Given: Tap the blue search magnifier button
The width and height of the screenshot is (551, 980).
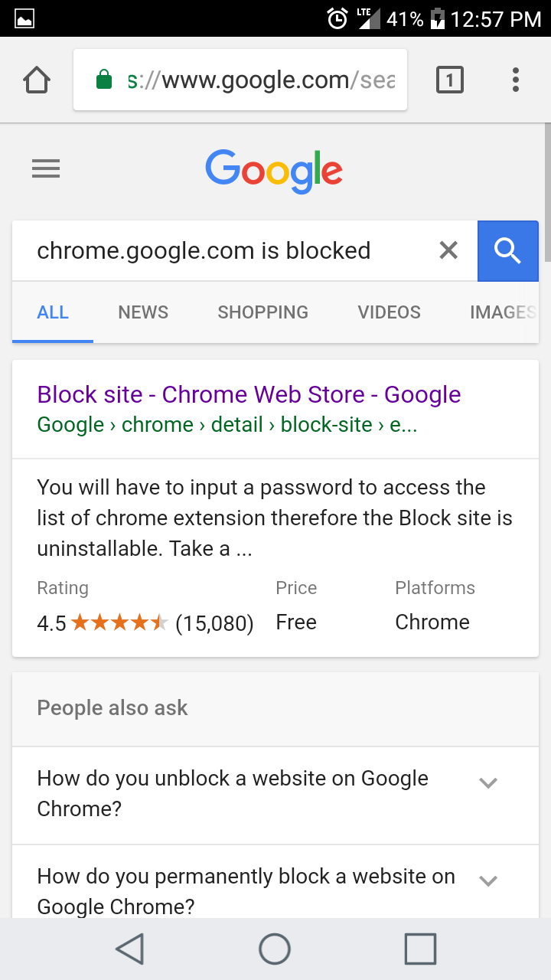Looking at the screenshot, I should coord(508,250).
